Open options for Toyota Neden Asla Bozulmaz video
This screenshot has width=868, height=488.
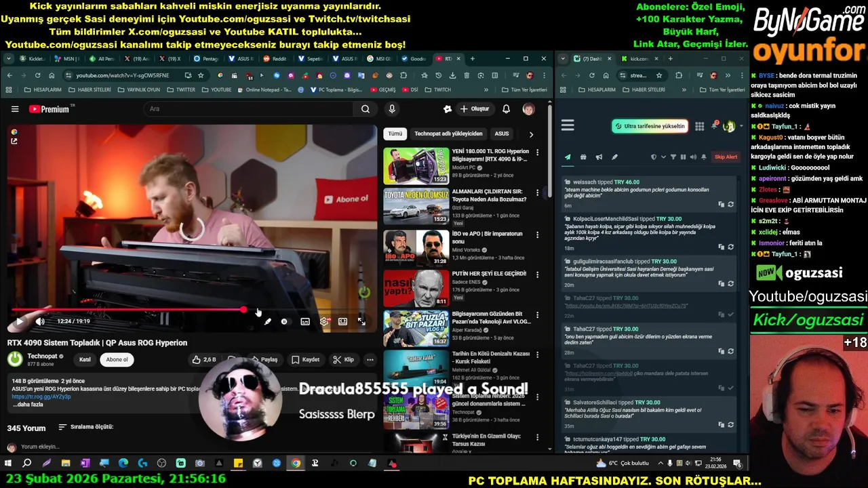(x=538, y=193)
